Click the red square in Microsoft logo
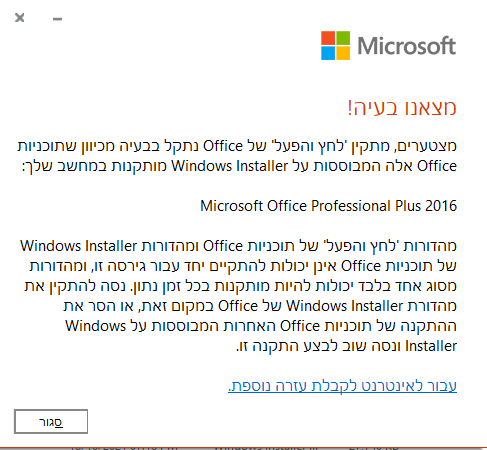Image resolution: width=487 pixels, height=450 pixels. coord(328,38)
